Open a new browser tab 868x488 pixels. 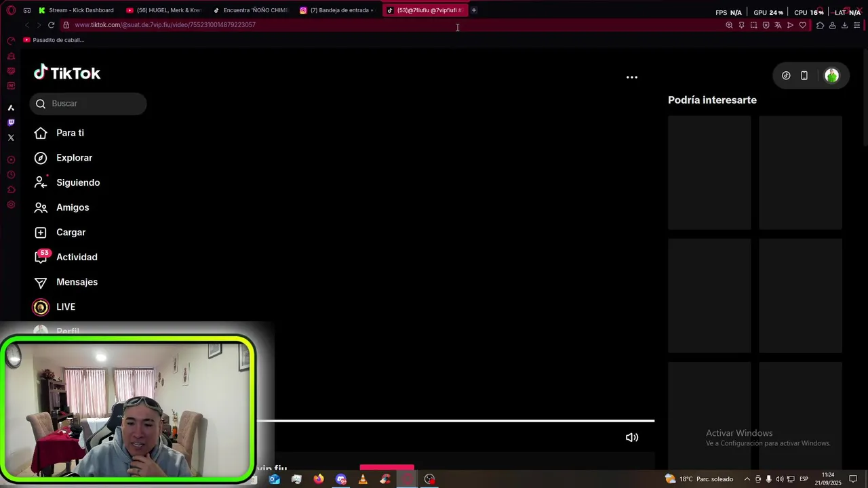(x=474, y=10)
